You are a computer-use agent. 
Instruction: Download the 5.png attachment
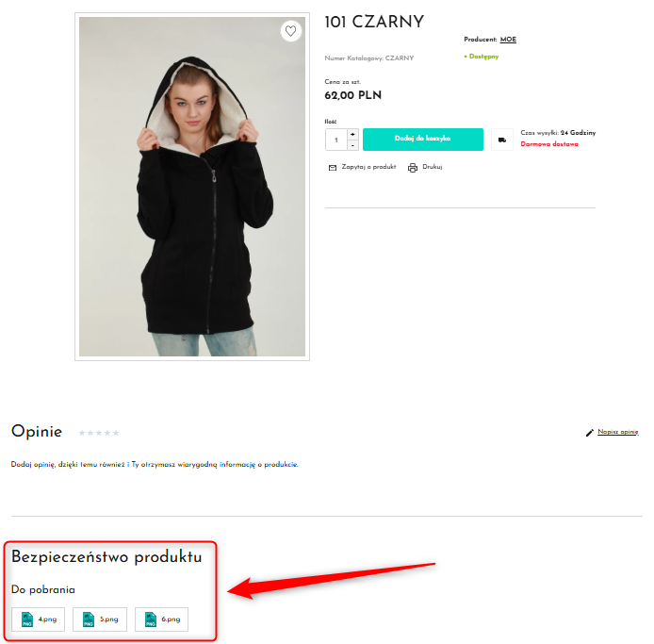point(100,619)
